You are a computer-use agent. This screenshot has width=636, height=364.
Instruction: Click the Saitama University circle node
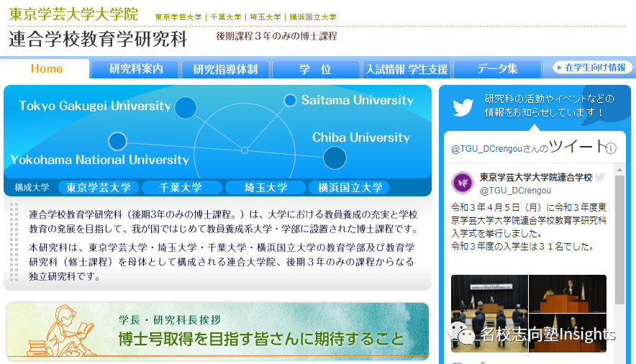[290, 100]
